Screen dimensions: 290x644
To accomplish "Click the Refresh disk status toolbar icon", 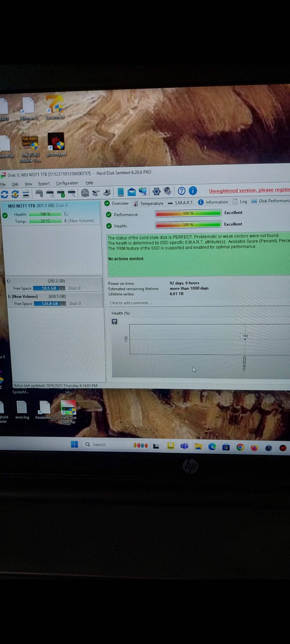I will (x=5, y=194).
